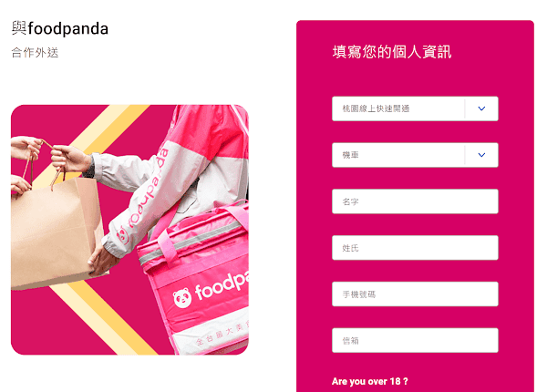Click the chevron icon beside 機車
This screenshot has width=547, height=392.
click(481, 155)
